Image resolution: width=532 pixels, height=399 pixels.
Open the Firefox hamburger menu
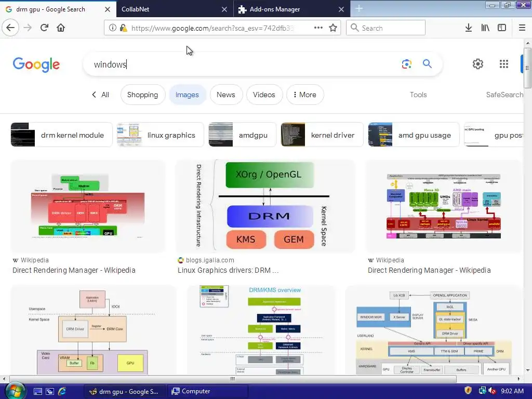click(522, 28)
